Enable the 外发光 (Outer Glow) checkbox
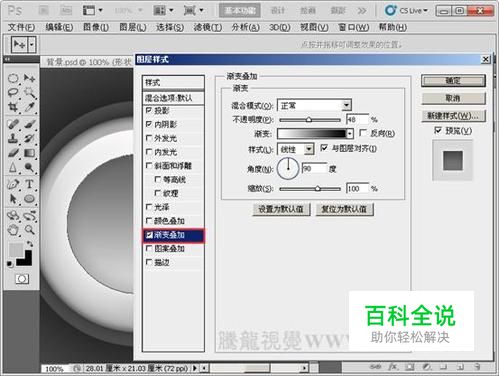 coord(149,138)
